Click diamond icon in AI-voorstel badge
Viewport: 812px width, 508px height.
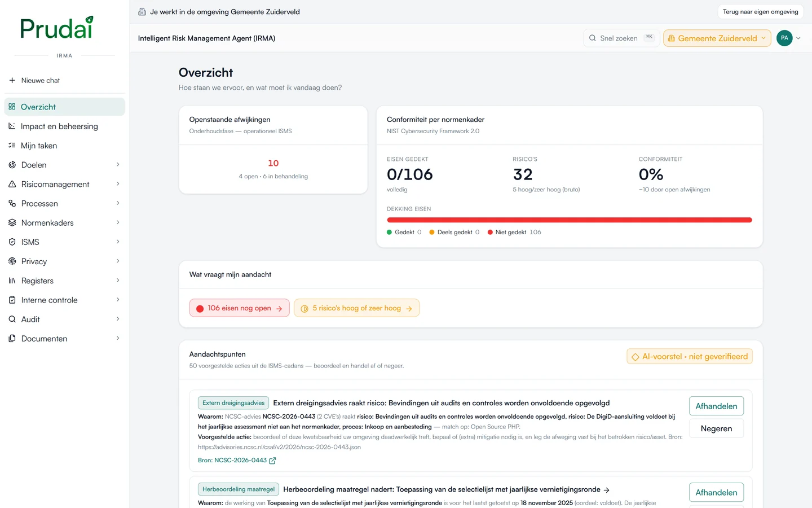point(636,357)
